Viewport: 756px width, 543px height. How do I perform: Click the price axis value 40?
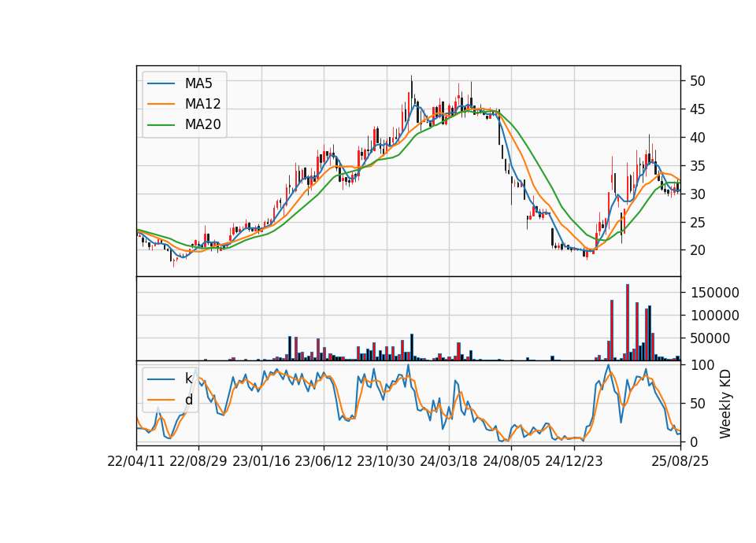coord(698,138)
